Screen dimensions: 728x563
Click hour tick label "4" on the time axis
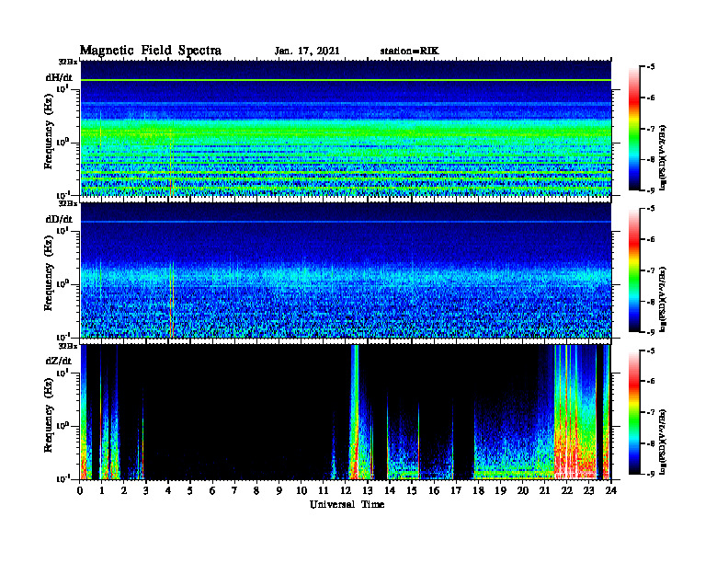pyautogui.click(x=168, y=490)
